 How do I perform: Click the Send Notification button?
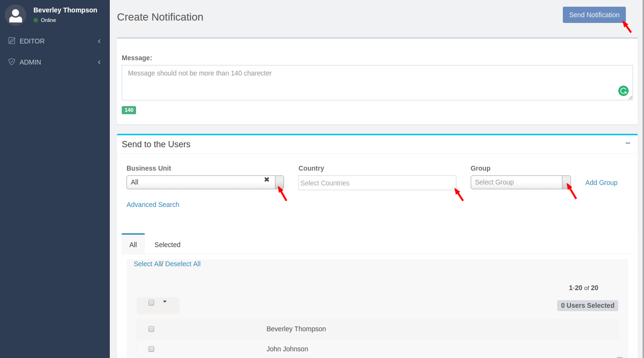click(x=594, y=15)
